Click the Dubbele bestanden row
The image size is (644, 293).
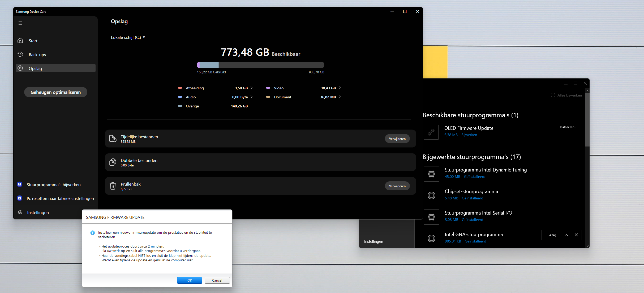(x=260, y=162)
